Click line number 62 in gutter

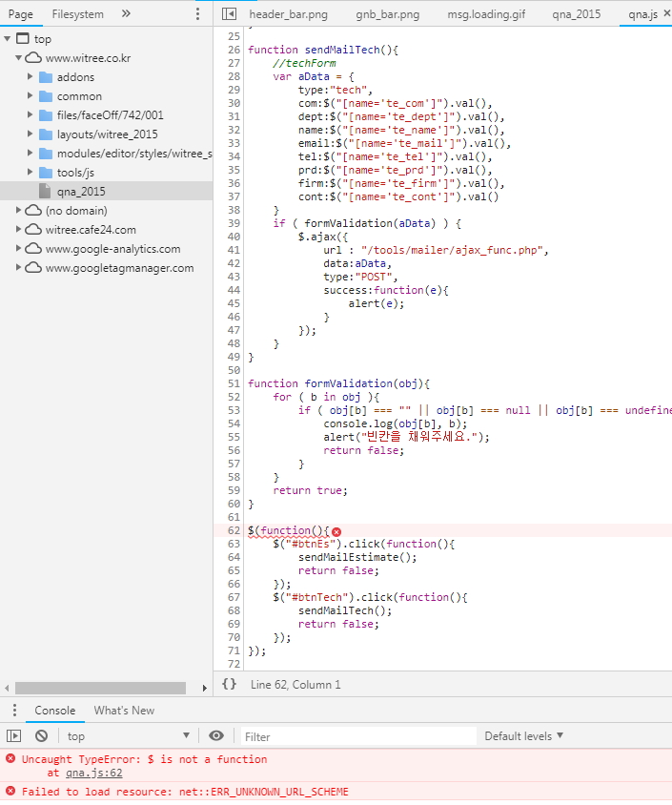click(x=234, y=530)
